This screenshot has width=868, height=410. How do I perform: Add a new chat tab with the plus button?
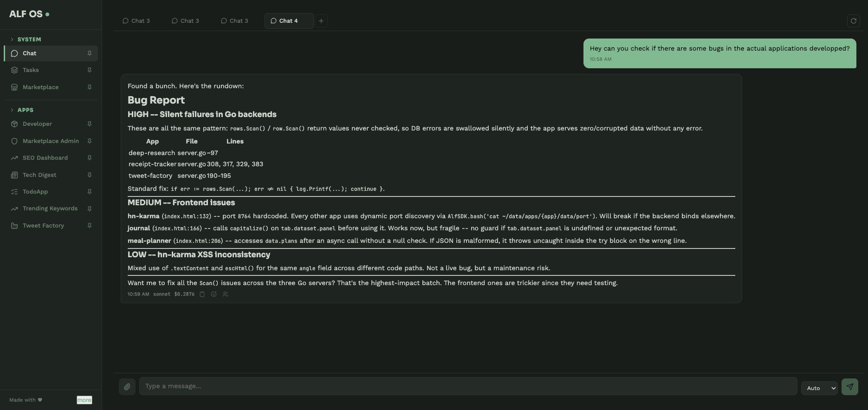pyautogui.click(x=321, y=21)
